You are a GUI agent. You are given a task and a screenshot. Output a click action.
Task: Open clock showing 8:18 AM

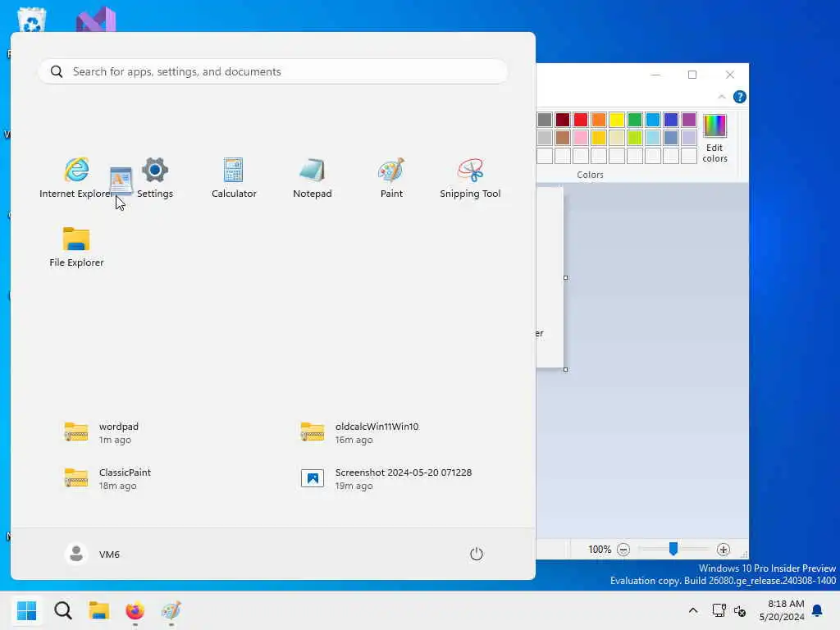[x=782, y=610]
